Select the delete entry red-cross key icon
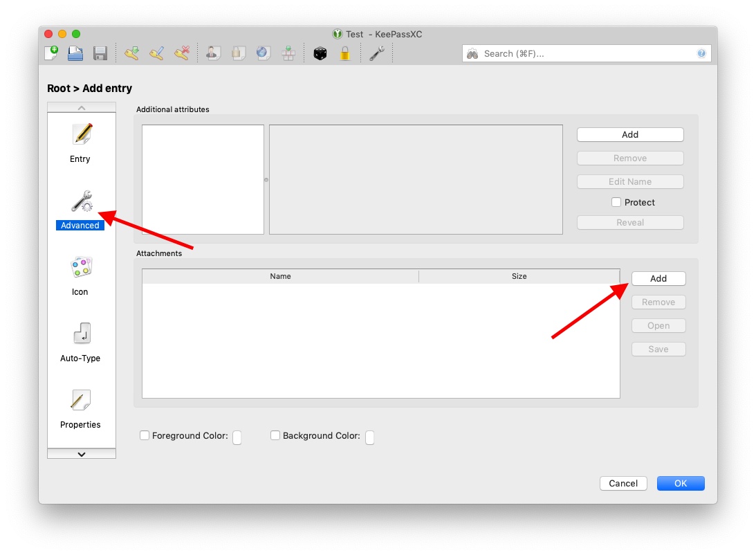Viewport: 756px width, 555px height. pos(181,53)
